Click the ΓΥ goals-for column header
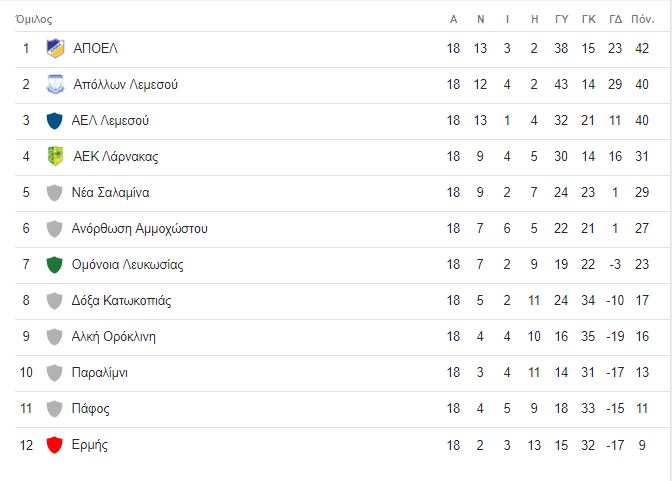This screenshot has width=672, height=481. [x=561, y=19]
